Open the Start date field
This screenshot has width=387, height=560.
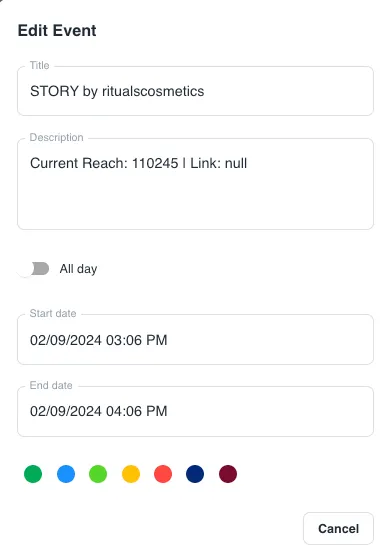click(x=195, y=340)
